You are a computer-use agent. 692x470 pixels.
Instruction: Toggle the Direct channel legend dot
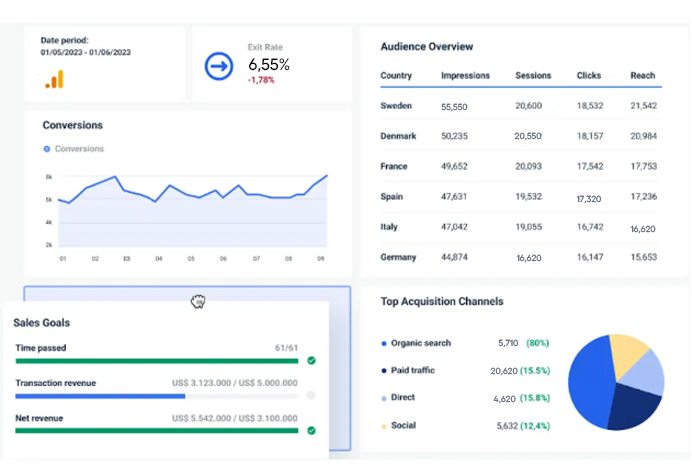coord(384,398)
